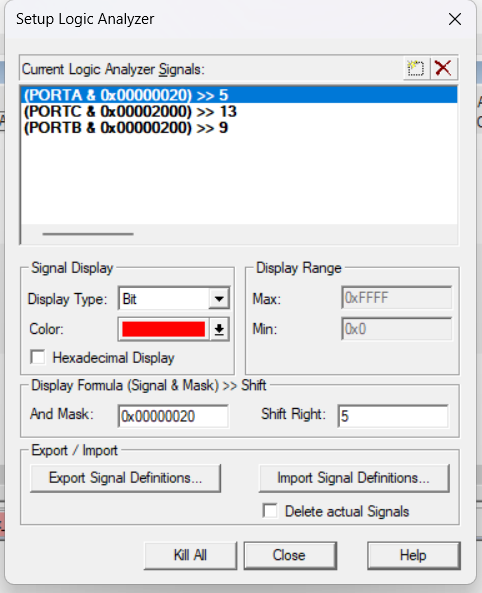
Task: Select the PORTB & 0x00000200 >> 9 signal
Action: coord(239,128)
